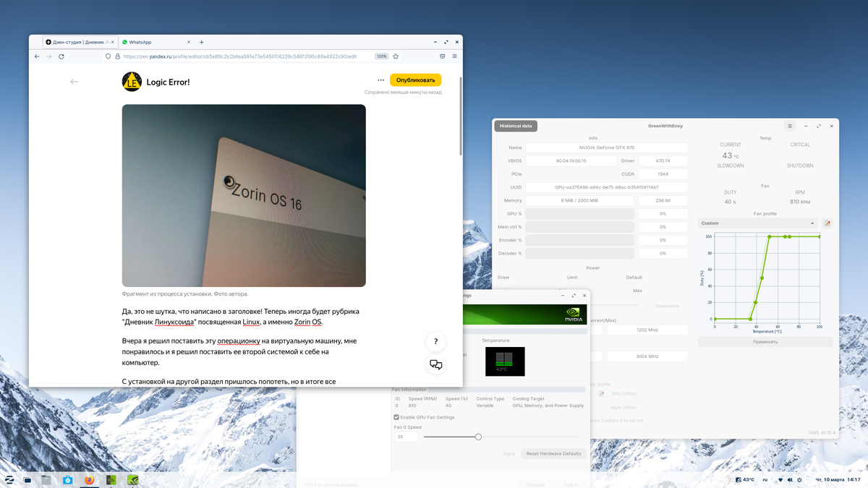The image size is (868, 488).
Task: Open Historical data in GreenWithEnvy
Action: 516,126
